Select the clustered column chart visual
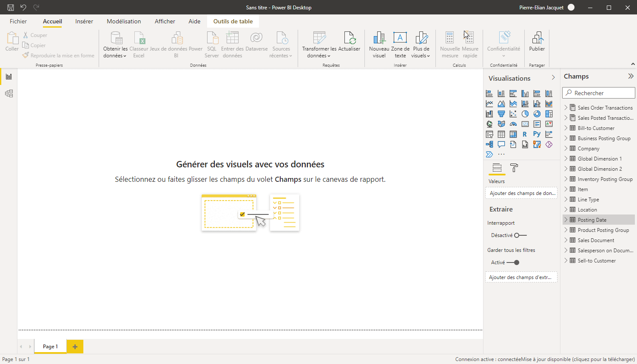The height and width of the screenshot is (364, 637). pos(525,93)
